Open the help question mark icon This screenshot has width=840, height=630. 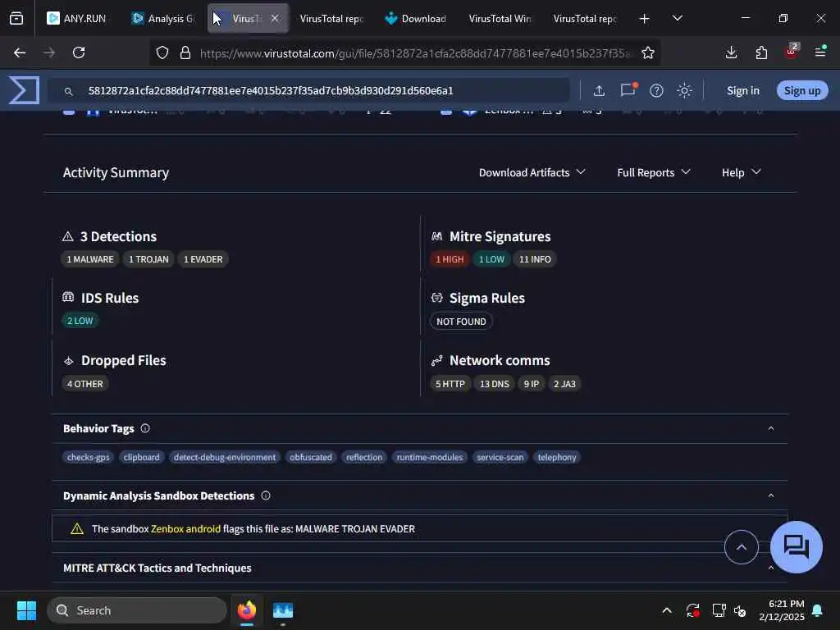pos(656,90)
